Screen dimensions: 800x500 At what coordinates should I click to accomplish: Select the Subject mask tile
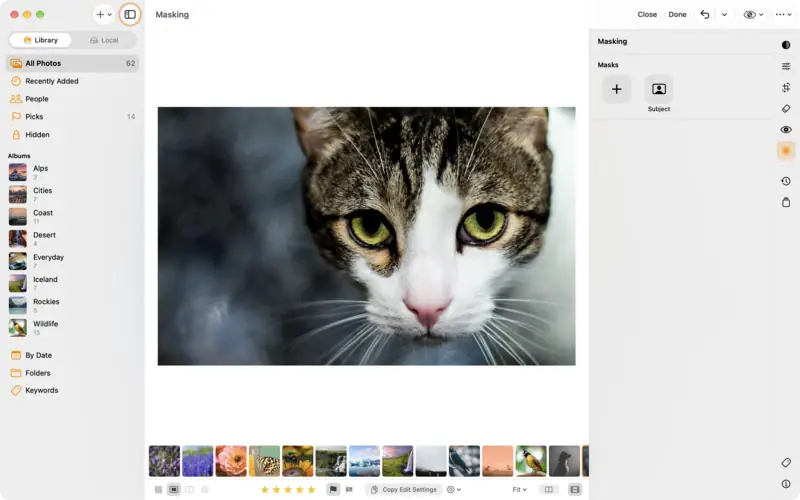(x=659, y=89)
